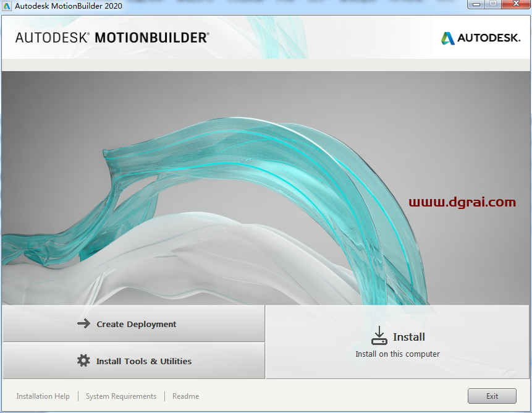Click the arrow icon on Create Deployment
This screenshot has width=532, height=413.
click(x=84, y=323)
